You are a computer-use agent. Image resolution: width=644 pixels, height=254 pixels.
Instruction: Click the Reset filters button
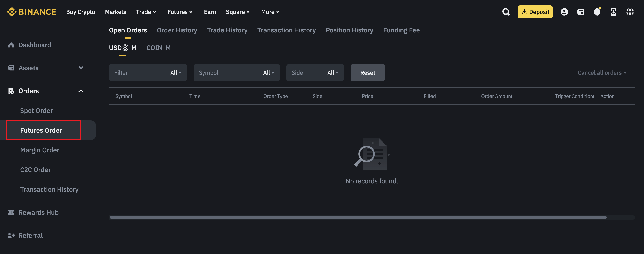367,73
